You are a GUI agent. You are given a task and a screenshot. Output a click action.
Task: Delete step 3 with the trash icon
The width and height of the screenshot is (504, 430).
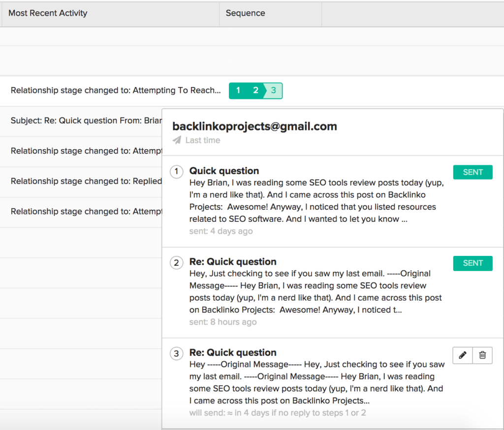click(x=482, y=355)
